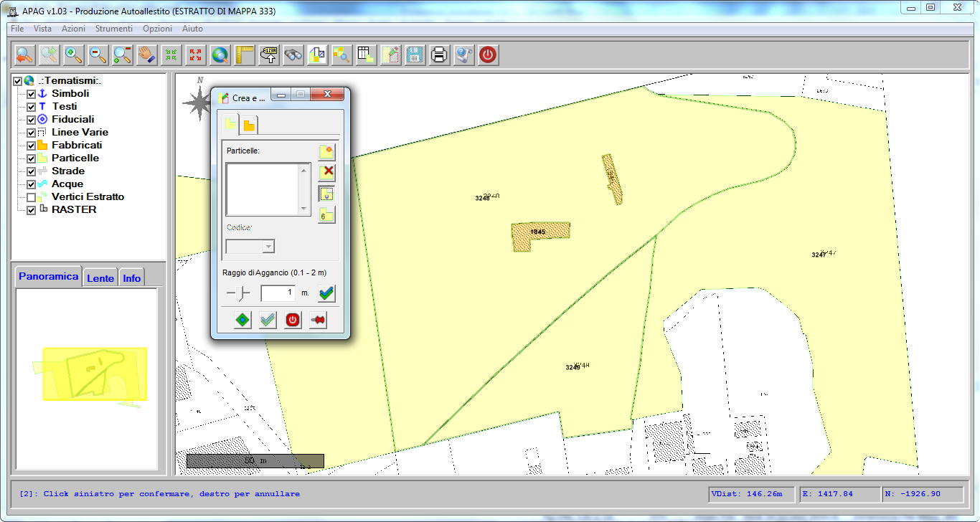The width and height of the screenshot is (980, 522).
Task: Switch to the Info tab
Action: click(x=131, y=278)
